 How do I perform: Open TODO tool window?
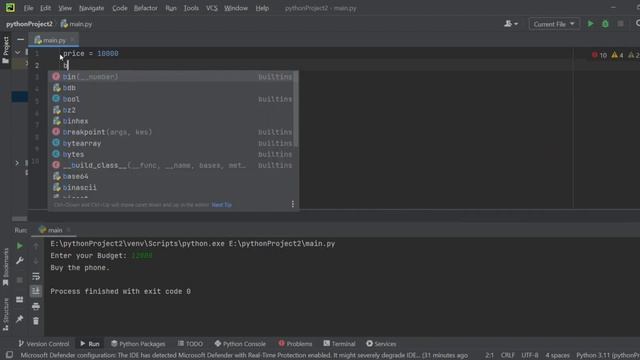190,344
